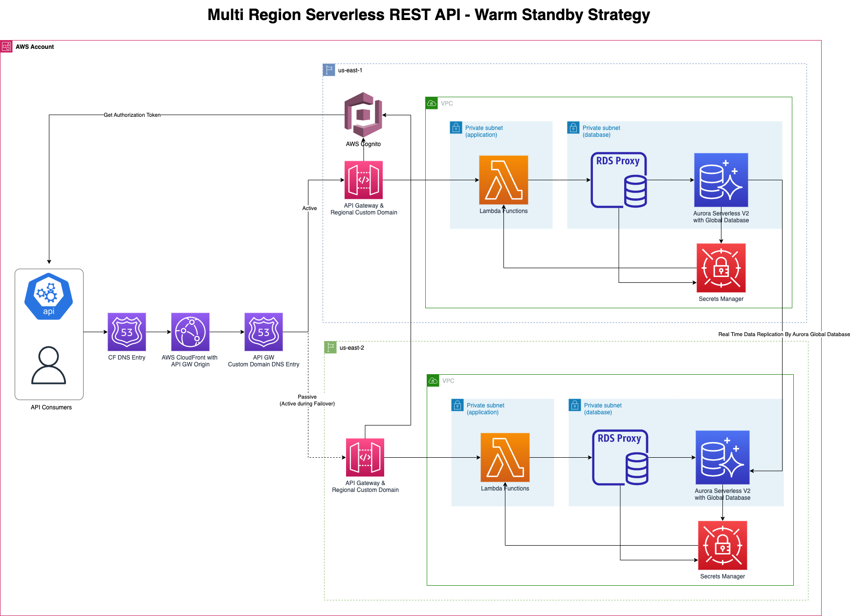Select the 'API Consumers' label

click(51, 407)
